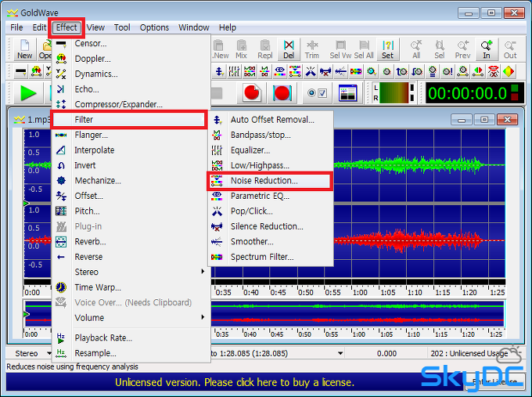Expand the Stereo submenu
The width and height of the screenshot is (532, 397).
point(131,272)
